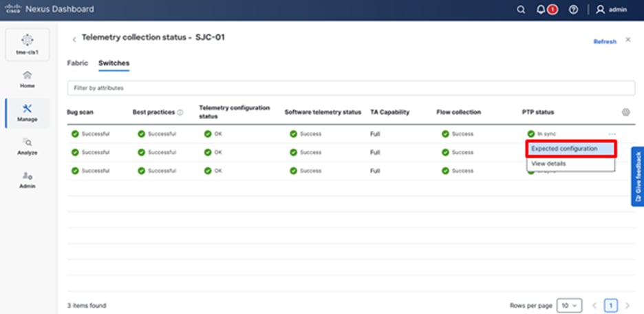
Task: Select page 1 in pagination
Action: (x=611, y=305)
